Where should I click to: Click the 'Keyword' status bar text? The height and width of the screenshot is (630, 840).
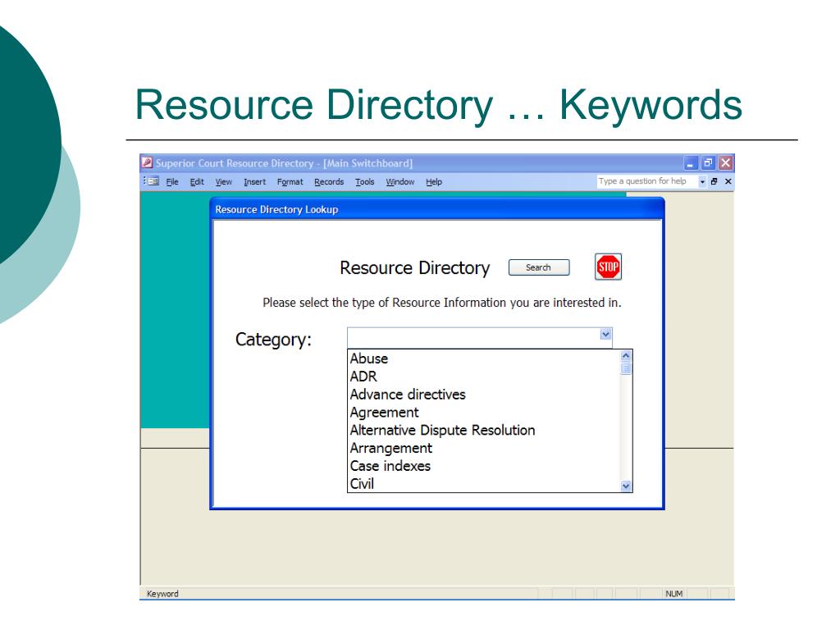(162, 594)
